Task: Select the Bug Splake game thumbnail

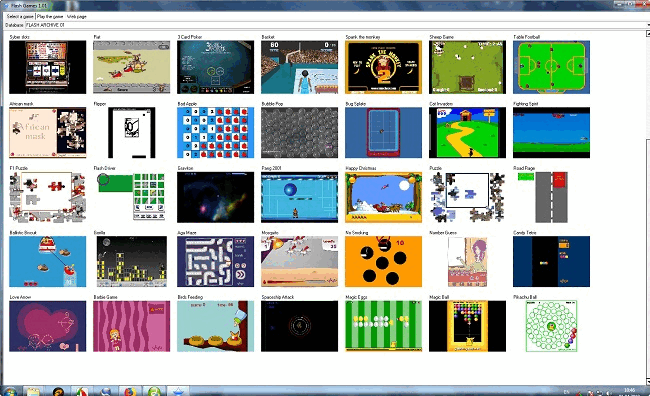Action: coord(383,133)
